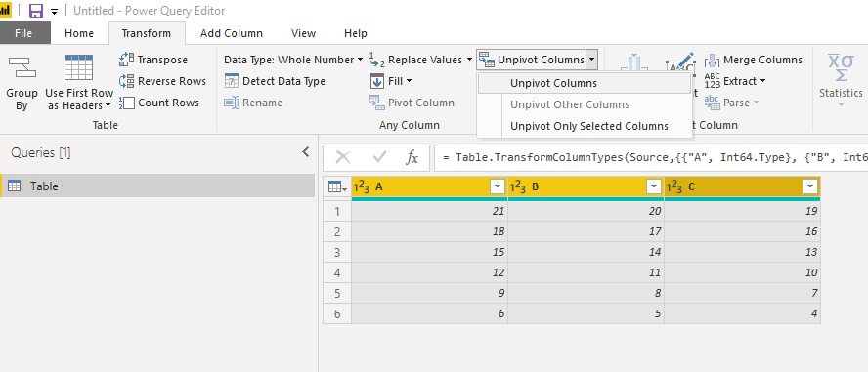Click the fx formula icon
868x372 pixels.
point(412,158)
